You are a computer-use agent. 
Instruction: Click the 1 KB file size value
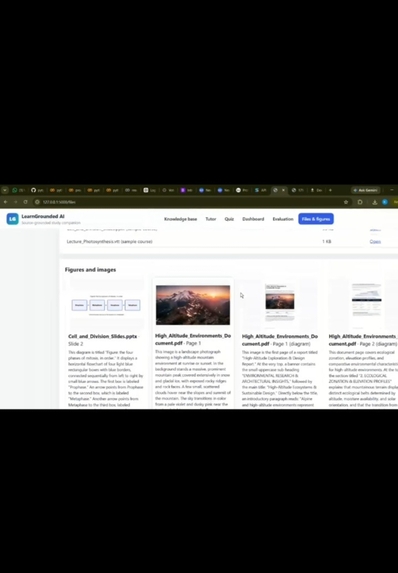pos(326,242)
